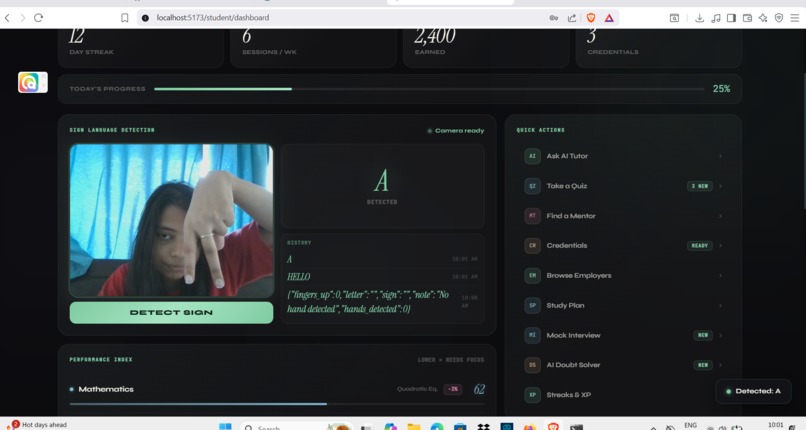Open the tab search icon

[674, 17]
